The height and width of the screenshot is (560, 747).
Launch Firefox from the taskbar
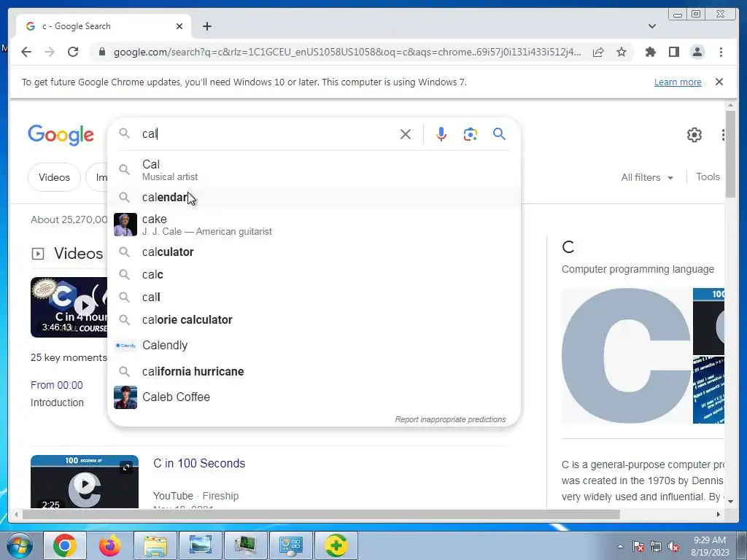pyautogui.click(x=110, y=545)
